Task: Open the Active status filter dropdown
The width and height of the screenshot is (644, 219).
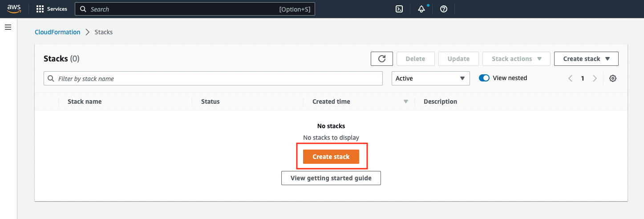Action: 430,78
